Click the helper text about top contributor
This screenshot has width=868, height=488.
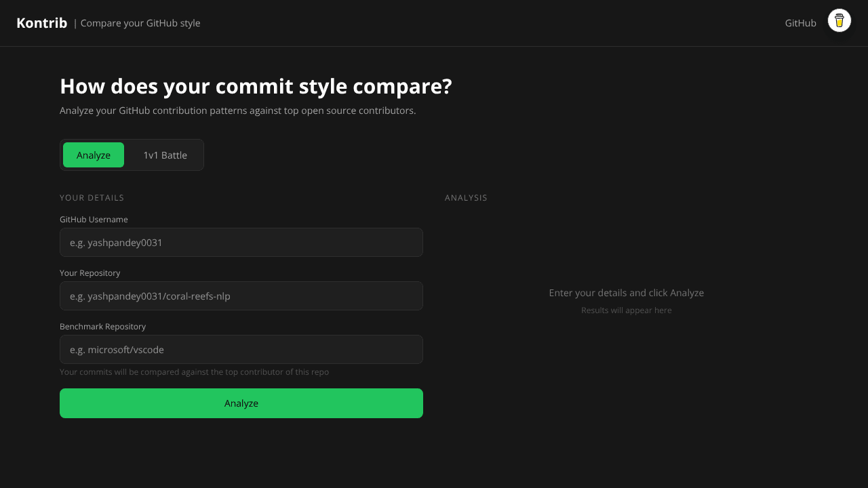point(194,372)
